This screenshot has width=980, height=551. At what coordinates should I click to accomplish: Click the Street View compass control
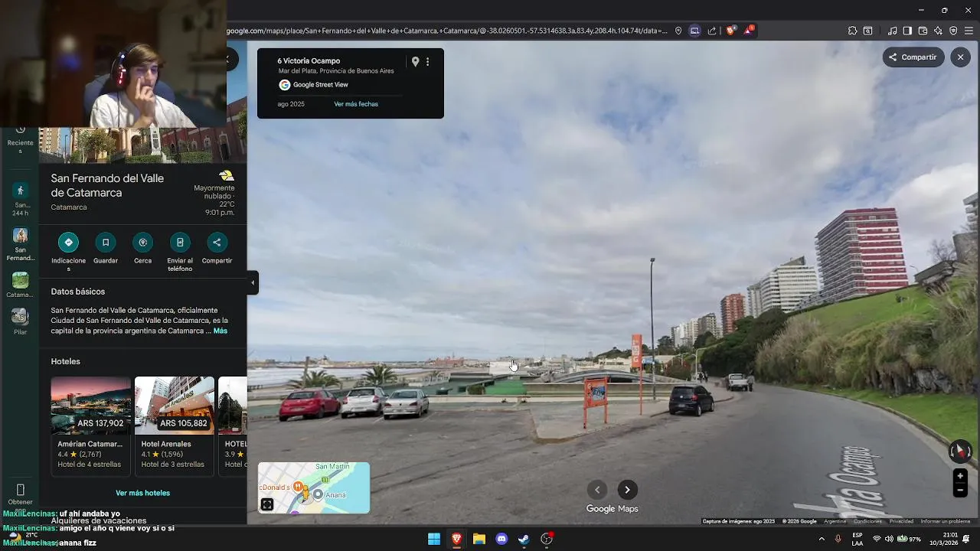pyautogui.click(x=960, y=452)
